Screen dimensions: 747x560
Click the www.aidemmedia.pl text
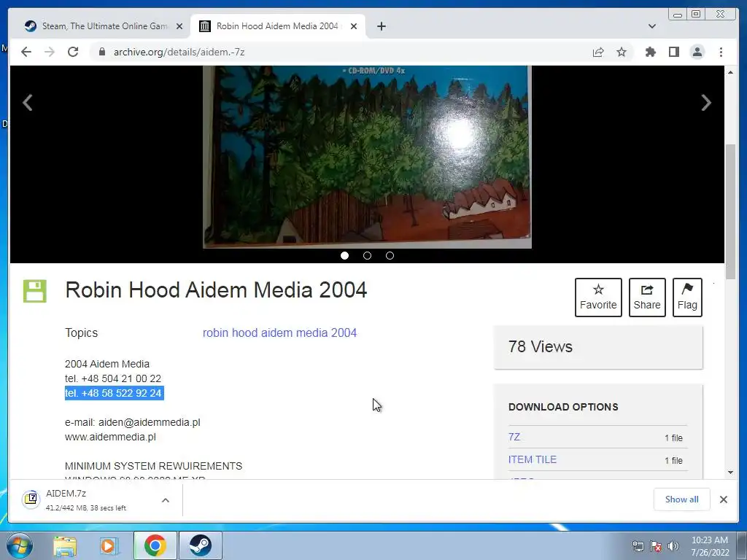(111, 437)
